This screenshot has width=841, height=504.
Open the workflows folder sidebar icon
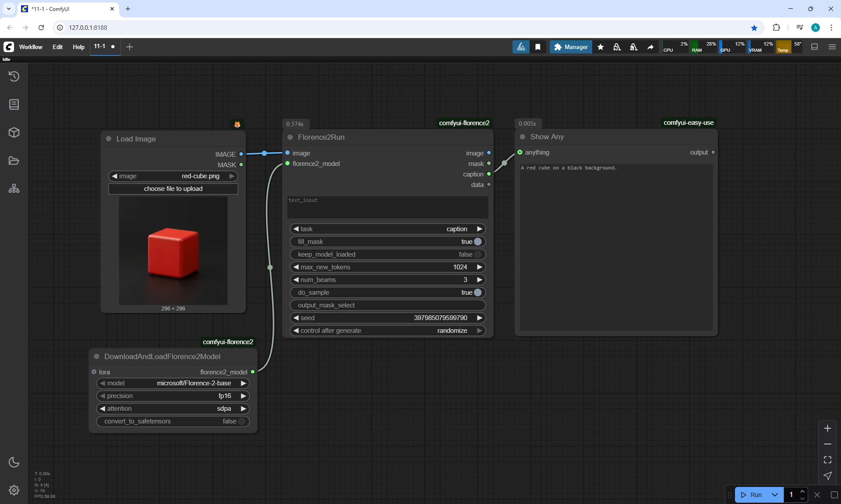coord(14,161)
